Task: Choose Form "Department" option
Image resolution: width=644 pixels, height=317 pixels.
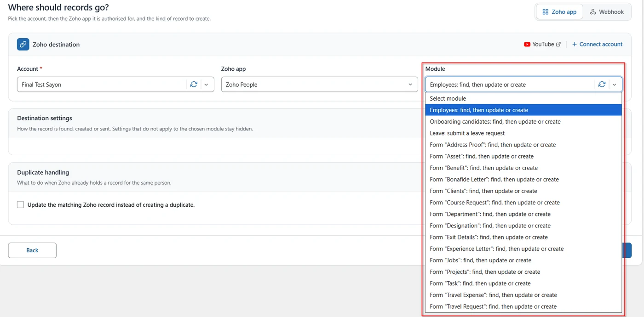Action: pyautogui.click(x=523, y=214)
